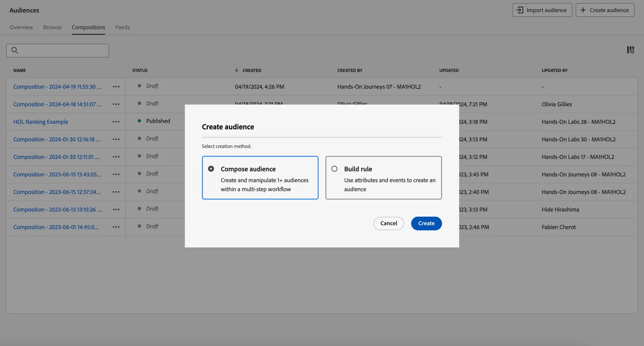Viewport: 644px width, 346px height.
Task: Open more actions for Composition 2023-06-15 13:43:05
Action: pos(116,174)
